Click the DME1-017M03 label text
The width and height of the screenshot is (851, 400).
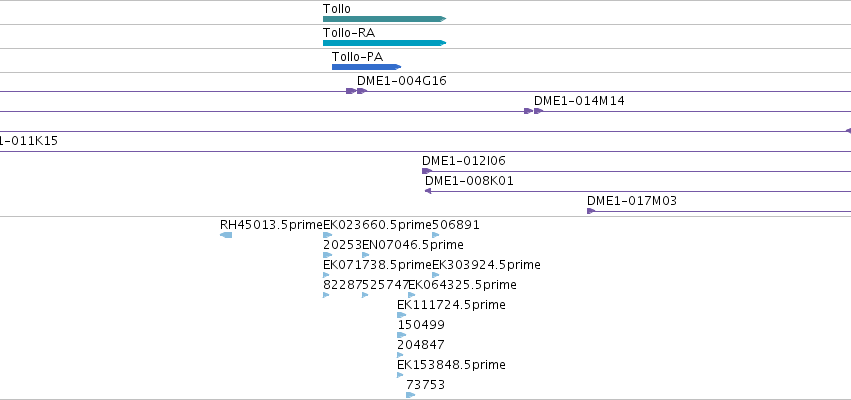tap(632, 201)
